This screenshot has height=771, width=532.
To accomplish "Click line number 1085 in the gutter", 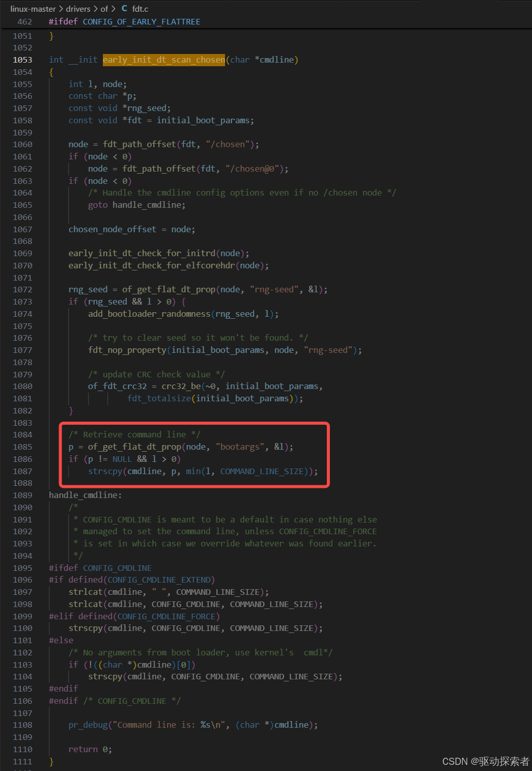I will [22, 447].
